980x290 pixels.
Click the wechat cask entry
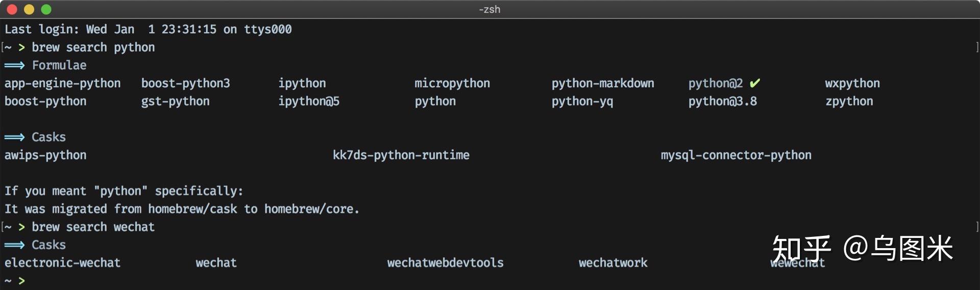[x=216, y=263]
